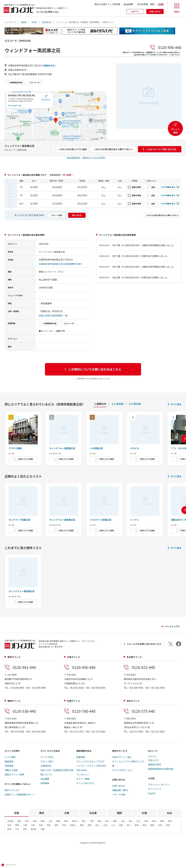Click the star 追加 for the 5F row
Screen dimensions: 186x868
coord(151,187)
